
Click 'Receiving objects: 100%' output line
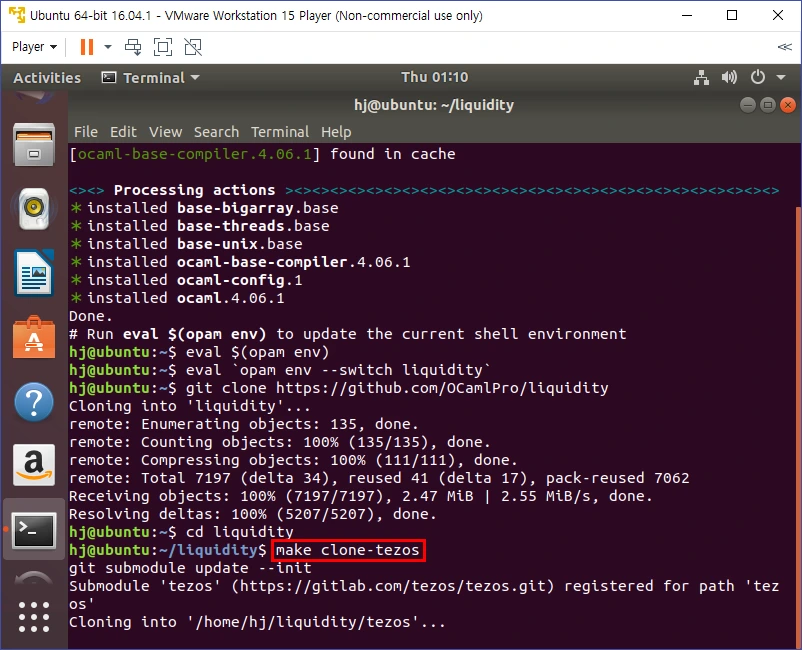(361, 496)
